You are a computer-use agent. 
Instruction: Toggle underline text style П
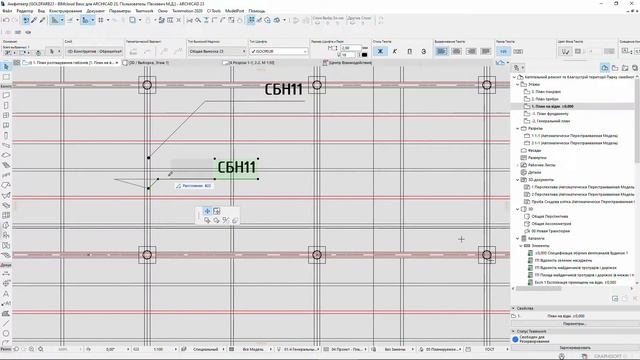409,51
